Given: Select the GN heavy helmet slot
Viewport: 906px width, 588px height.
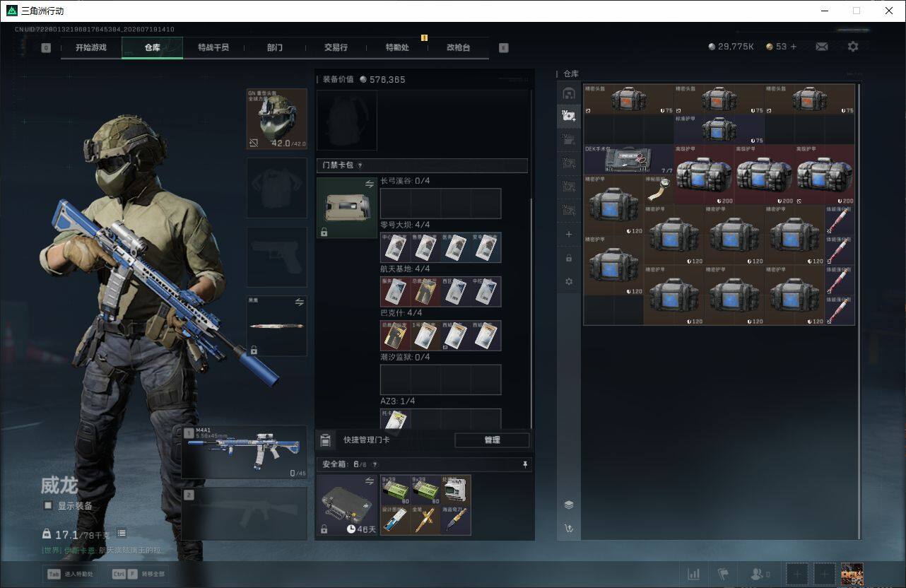Looking at the screenshot, I should point(276,119).
